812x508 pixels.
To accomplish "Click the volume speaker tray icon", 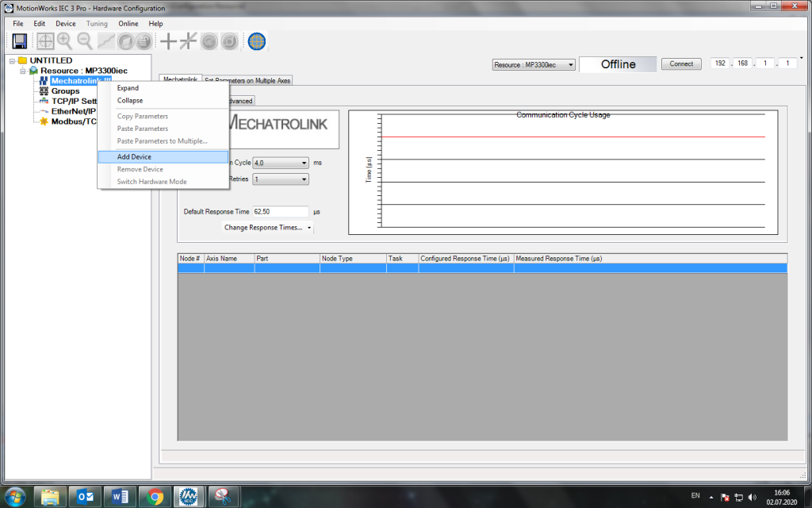I will pyautogui.click(x=753, y=497).
